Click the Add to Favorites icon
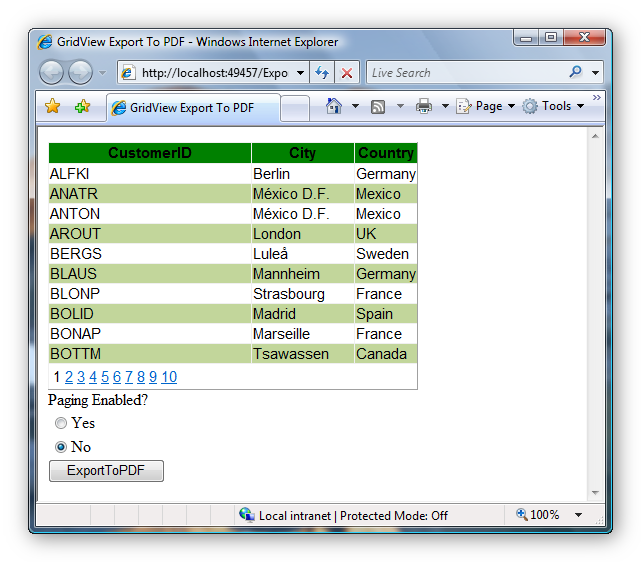The image size is (641, 562). 82,107
